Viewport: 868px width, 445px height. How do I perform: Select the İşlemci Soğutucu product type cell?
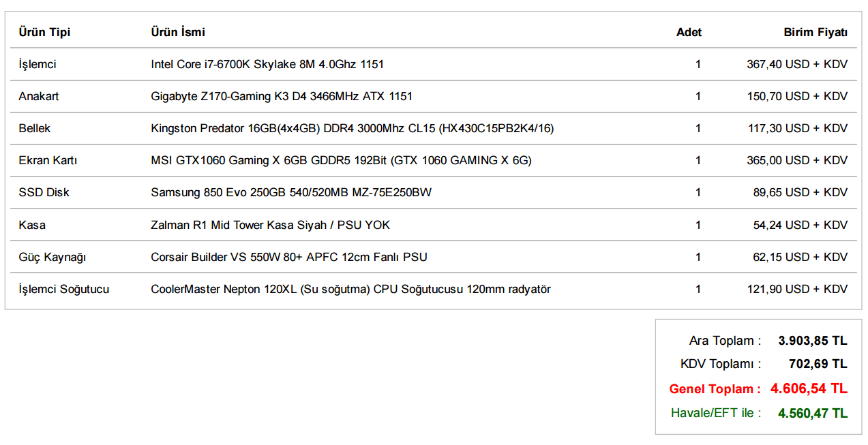(64, 289)
